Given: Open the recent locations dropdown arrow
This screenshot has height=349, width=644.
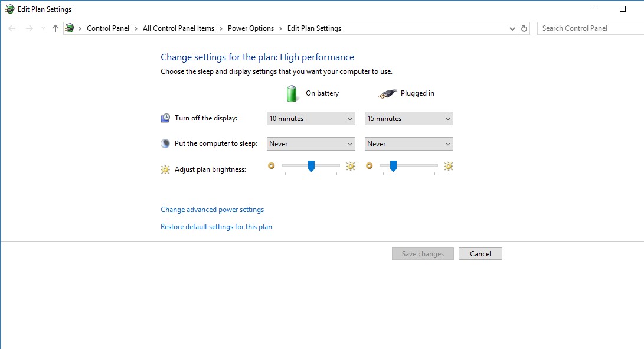Looking at the screenshot, I should [43, 28].
